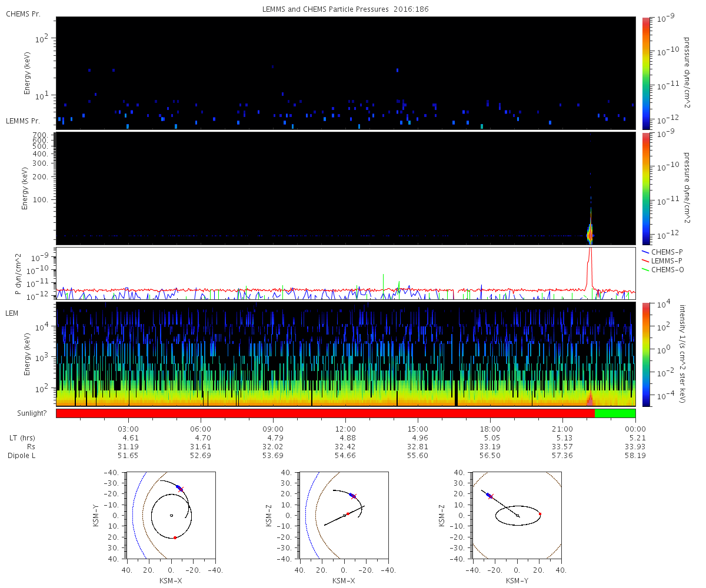The width and height of the screenshot is (706, 588).
Task: Click the CHEMS-P blue legend entry
Action: [x=667, y=251]
